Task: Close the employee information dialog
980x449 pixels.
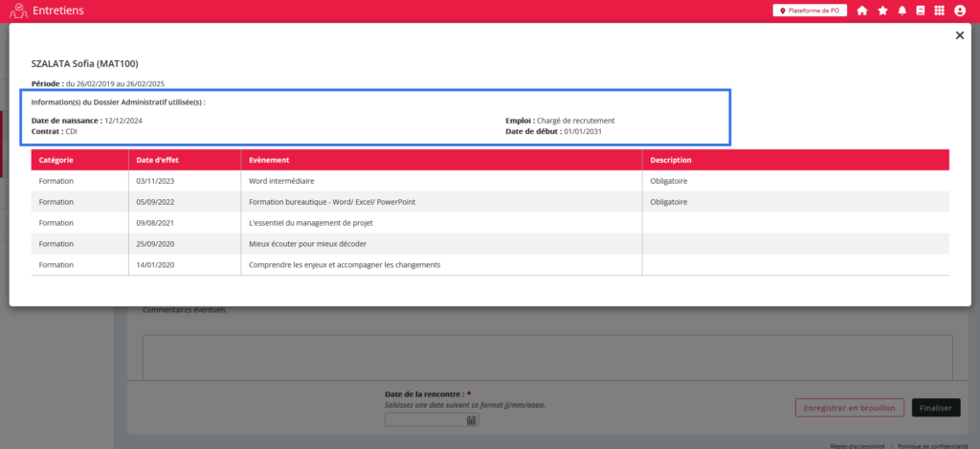Action: (x=959, y=35)
